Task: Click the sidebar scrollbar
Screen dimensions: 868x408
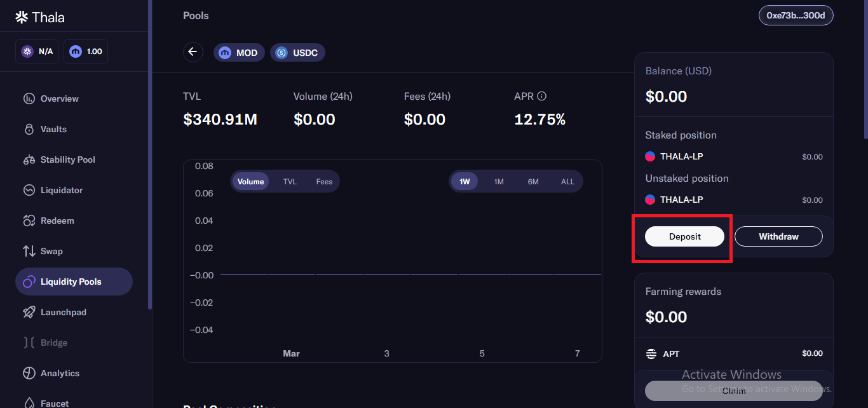Action: (150, 154)
